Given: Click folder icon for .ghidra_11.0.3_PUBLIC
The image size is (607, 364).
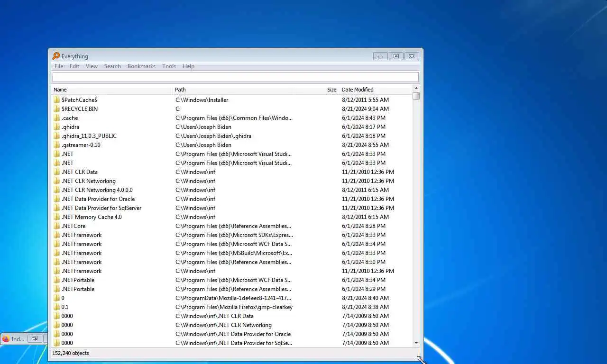Looking at the screenshot, I should tap(56, 136).
